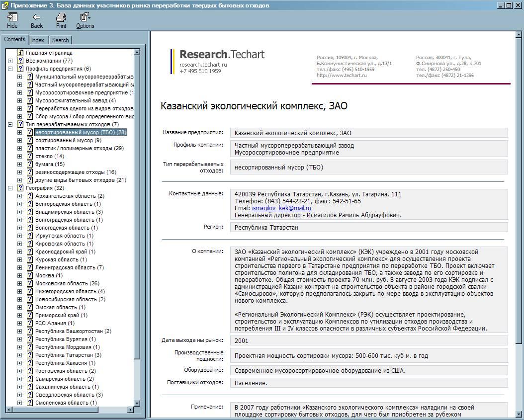This screenshot has height=420, width=524.
Task: Select Свердловская область (3) item
Action: (69, 395)
